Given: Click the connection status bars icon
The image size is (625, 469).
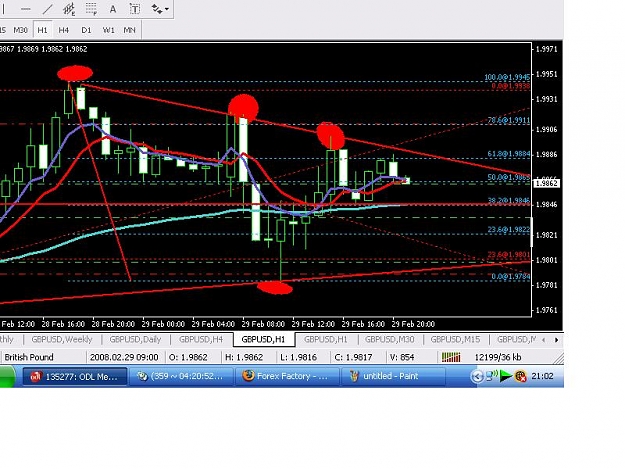Looking at the screenshot, I should 451,357.
